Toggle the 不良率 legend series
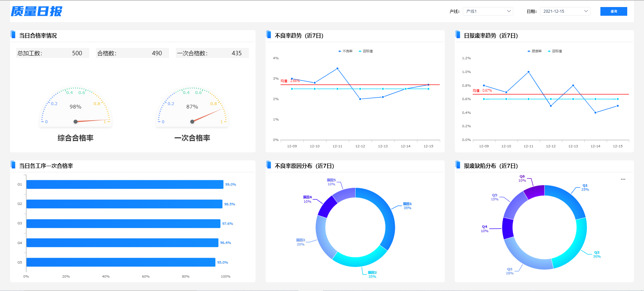644x291 pixels. click(345, 51)
